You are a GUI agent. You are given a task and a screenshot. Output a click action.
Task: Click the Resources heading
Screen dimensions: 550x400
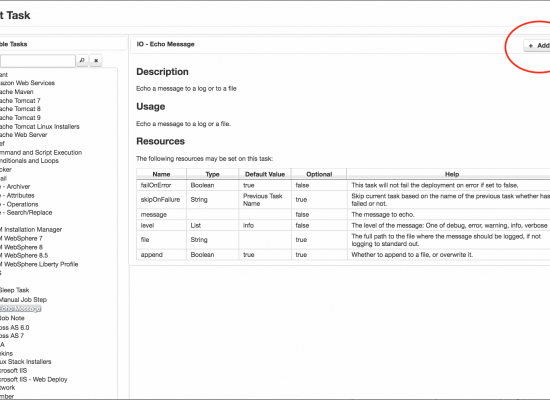coord(160,141)
